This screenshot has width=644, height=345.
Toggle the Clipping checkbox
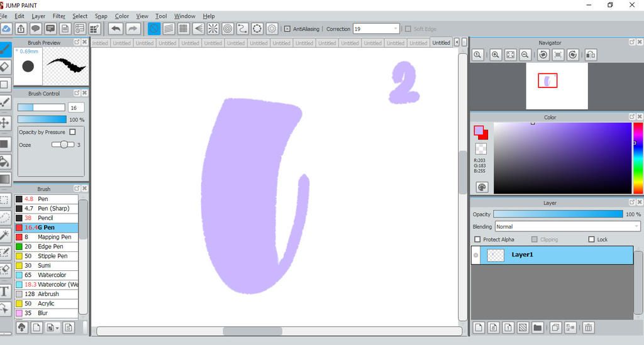pos(535,239)
